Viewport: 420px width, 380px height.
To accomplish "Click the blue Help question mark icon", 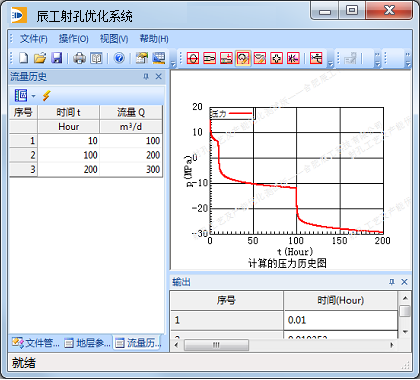I will (119, 58).
